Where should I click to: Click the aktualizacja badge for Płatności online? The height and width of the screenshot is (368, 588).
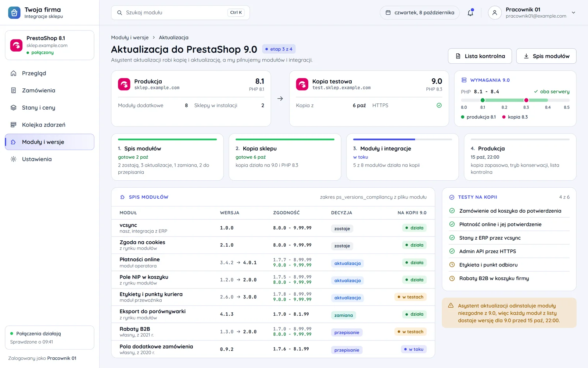point(347,263)
